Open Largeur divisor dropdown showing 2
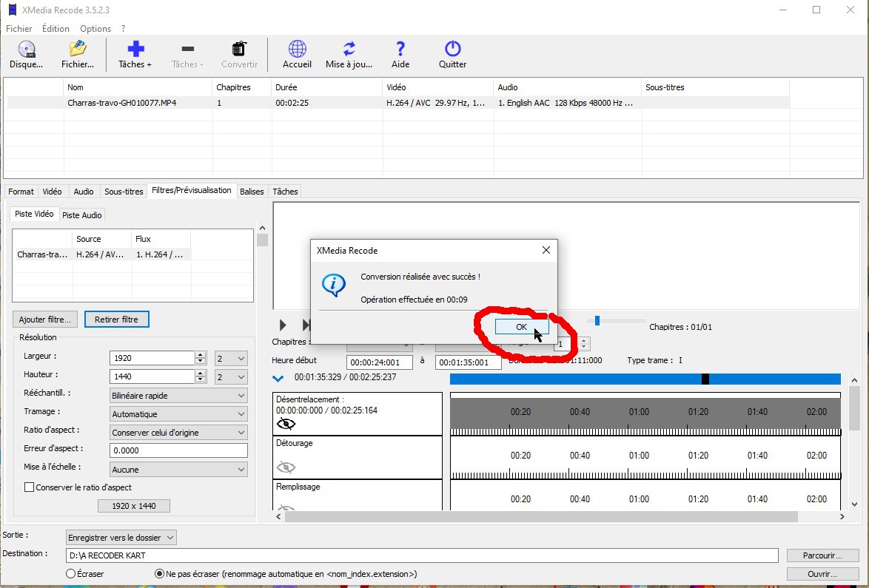The image size is (869, 588). tap(230, 358)
